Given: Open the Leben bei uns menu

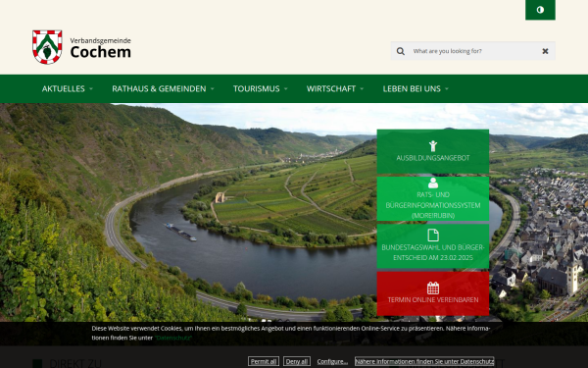Looking at the screenshot, I should [412, 88].
